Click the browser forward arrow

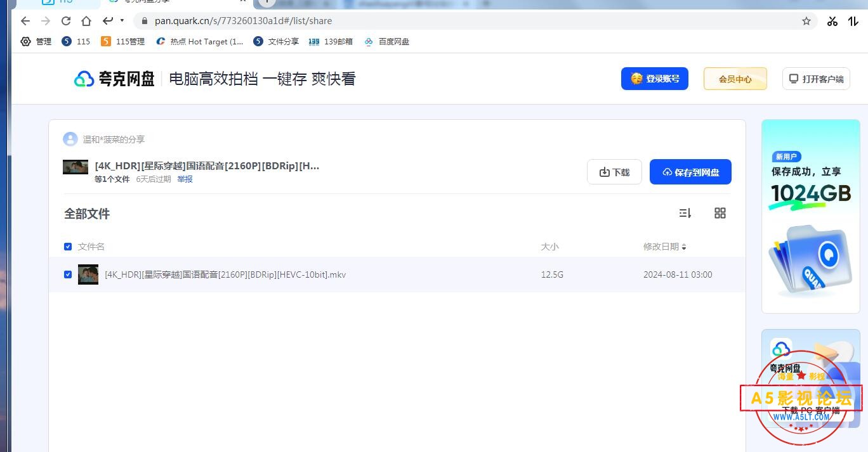pos(45,21)
